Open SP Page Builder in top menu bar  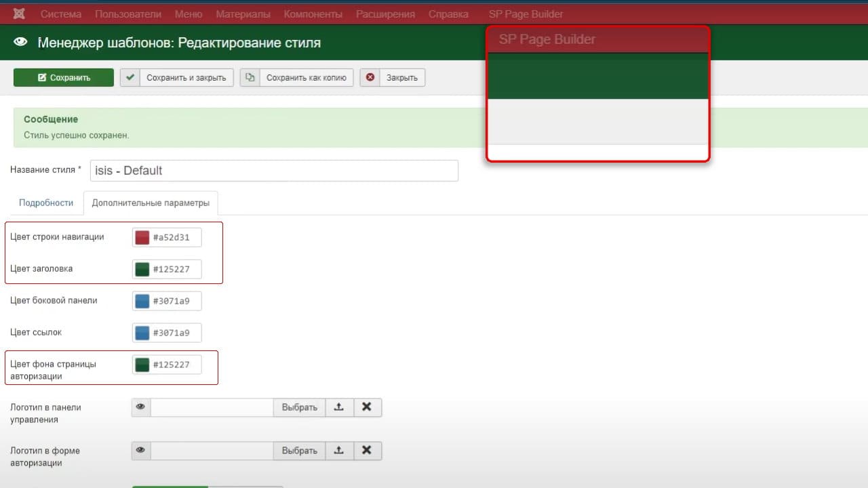526,14
